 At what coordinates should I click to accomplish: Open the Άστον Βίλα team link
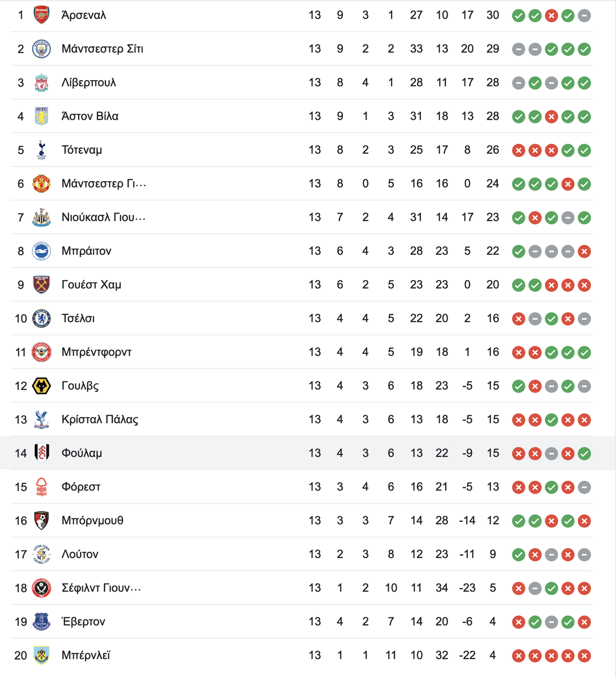pos(90,116)
